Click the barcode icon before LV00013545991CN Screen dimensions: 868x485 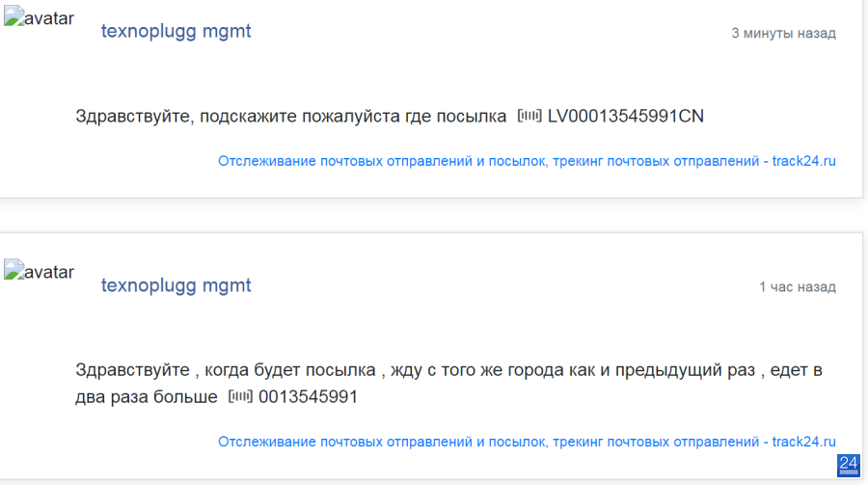(x=529, y=116)
